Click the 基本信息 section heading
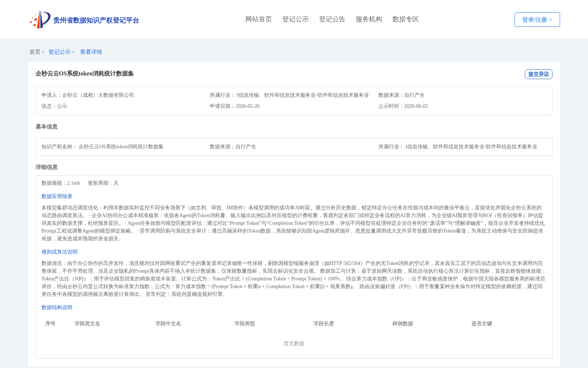588x368 pixels. pos(47,127)
